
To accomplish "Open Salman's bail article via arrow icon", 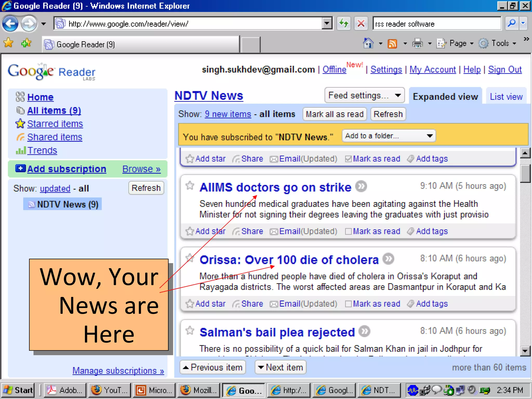I will click(x=364, y=331).
